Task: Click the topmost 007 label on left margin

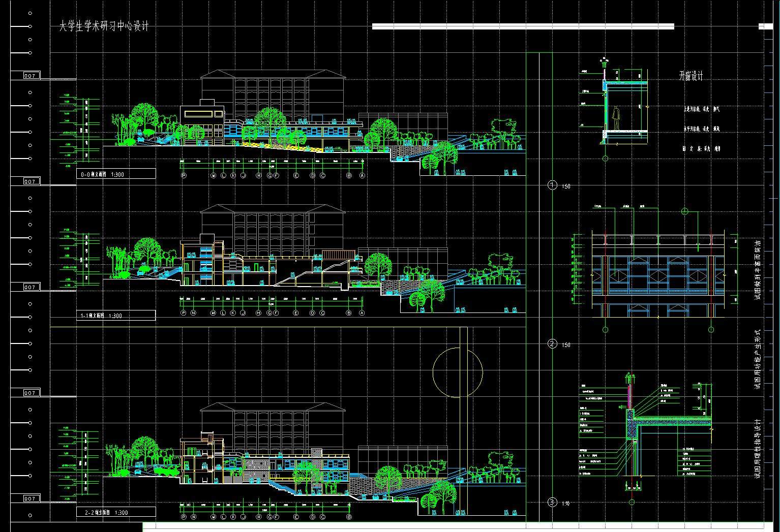Action: point(30,76)
